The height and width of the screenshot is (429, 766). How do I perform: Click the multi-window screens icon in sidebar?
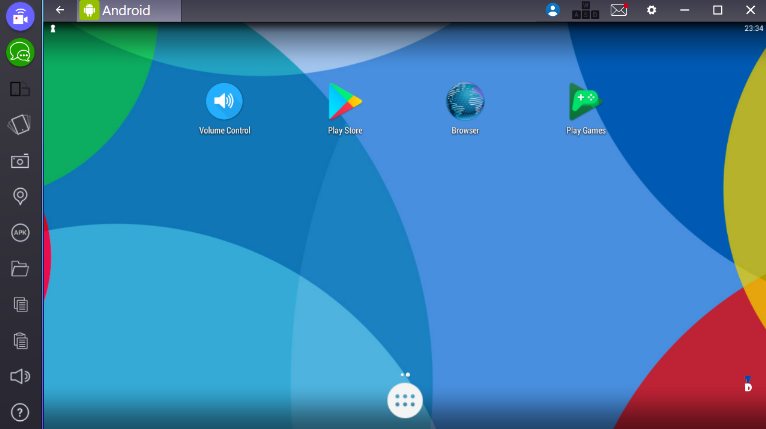tap(20, 89)
